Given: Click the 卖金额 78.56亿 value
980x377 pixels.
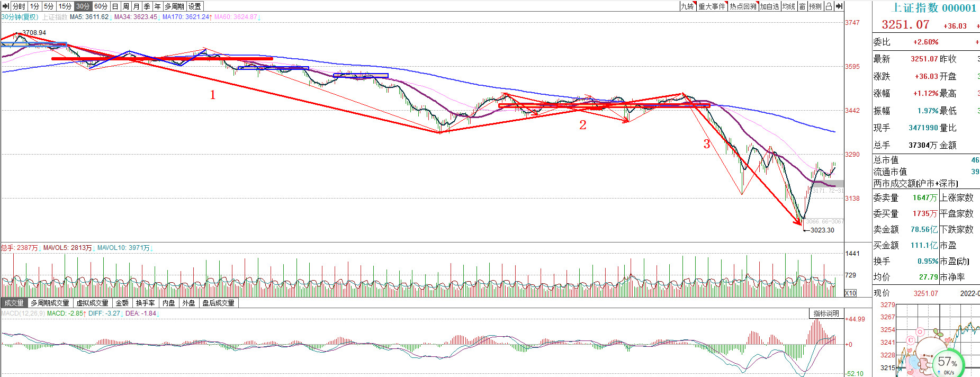Looking at the screenshot, I should [x=924, y=229].
